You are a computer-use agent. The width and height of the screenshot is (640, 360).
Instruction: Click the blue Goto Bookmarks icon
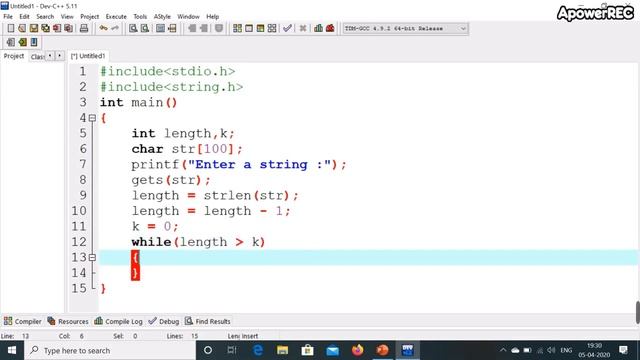[x=34, y=42]
